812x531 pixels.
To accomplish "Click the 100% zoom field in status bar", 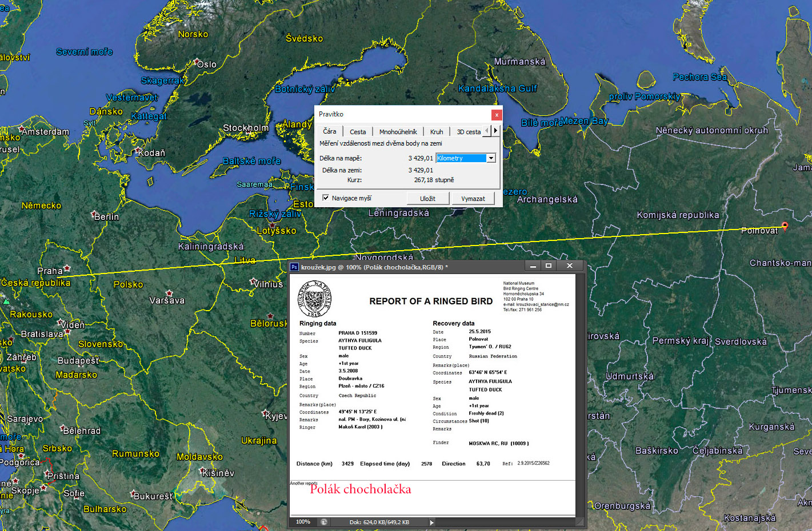I will (x=303, y=522).
